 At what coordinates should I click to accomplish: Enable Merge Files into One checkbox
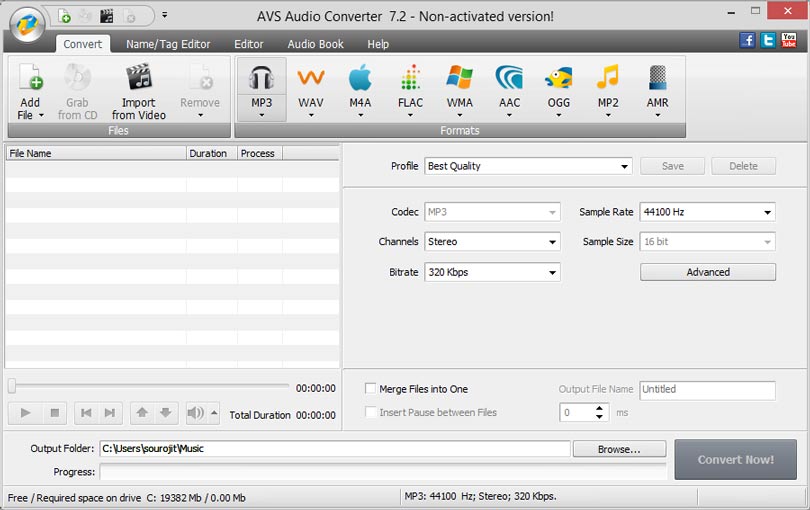[x=370, y=389]
